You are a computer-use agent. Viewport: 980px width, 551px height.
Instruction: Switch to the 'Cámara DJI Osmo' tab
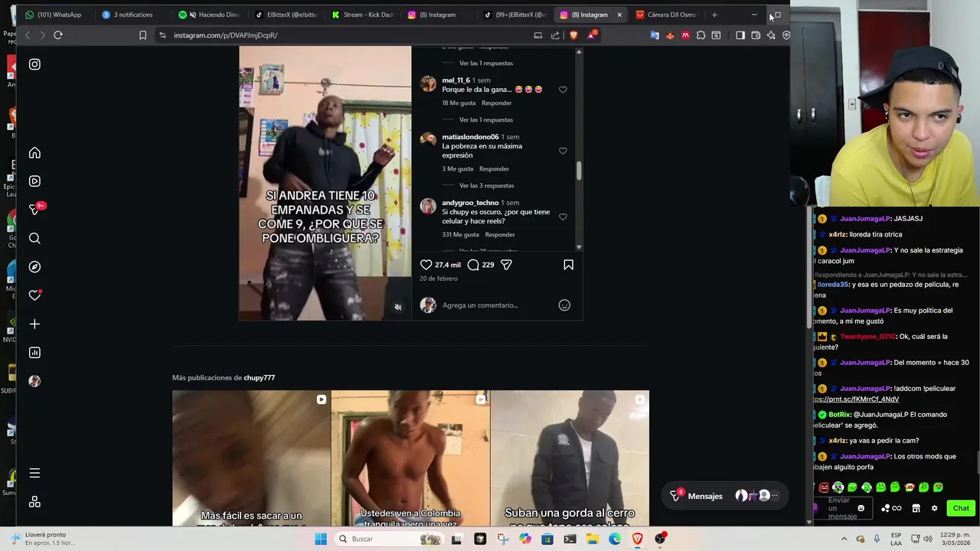click(x=666, y=15)
